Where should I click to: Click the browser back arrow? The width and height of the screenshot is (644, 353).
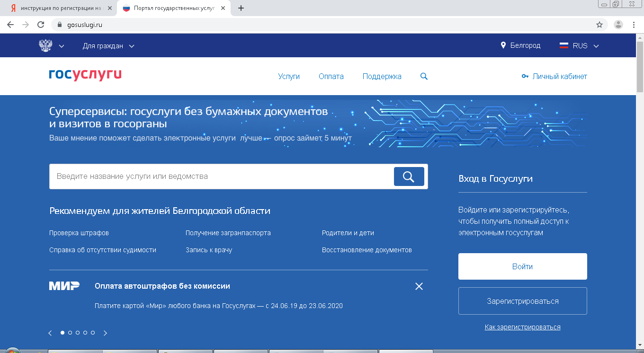(10, 25)
